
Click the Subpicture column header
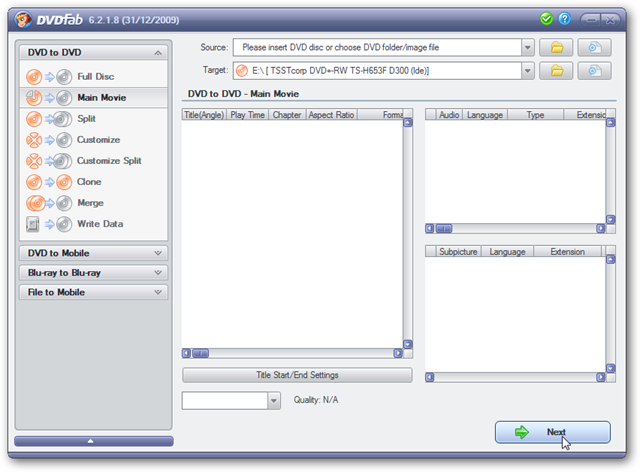pyautogui.click(x=458, y=252)
